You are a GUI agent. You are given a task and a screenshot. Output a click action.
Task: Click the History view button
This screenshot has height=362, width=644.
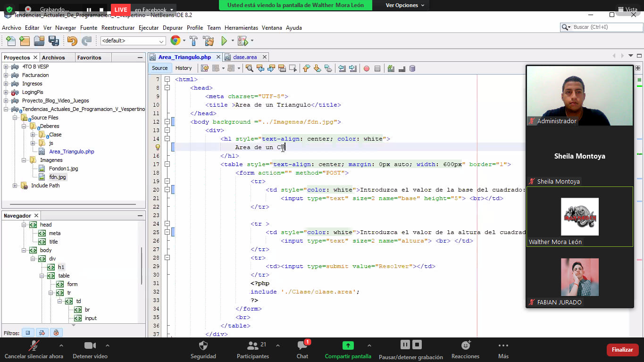click(x=184, y=68)
